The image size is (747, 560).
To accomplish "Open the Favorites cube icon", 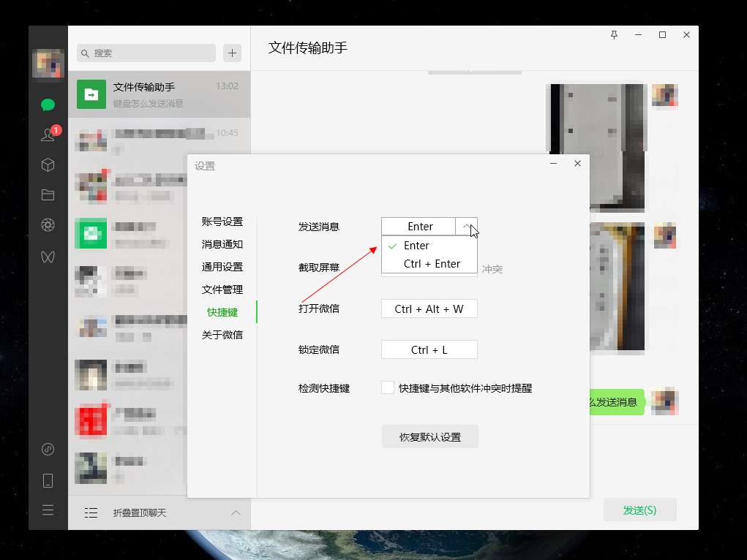I will [x=48, y=164].
